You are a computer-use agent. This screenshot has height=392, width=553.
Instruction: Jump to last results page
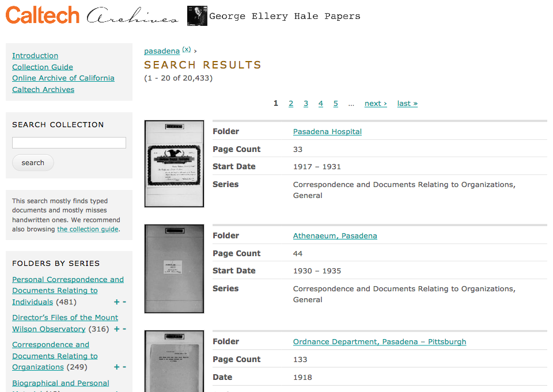407,103
